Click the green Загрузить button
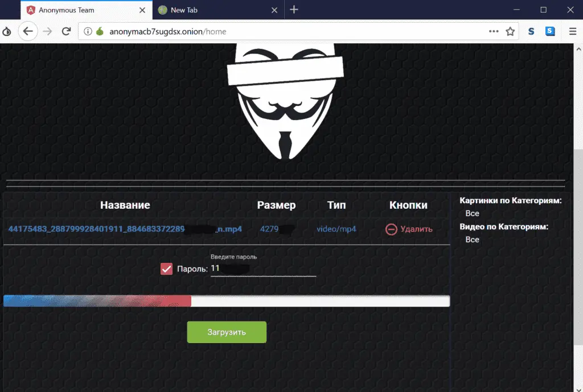The height and width of the screenshot is (392, 583). click(x=227, y=332)
